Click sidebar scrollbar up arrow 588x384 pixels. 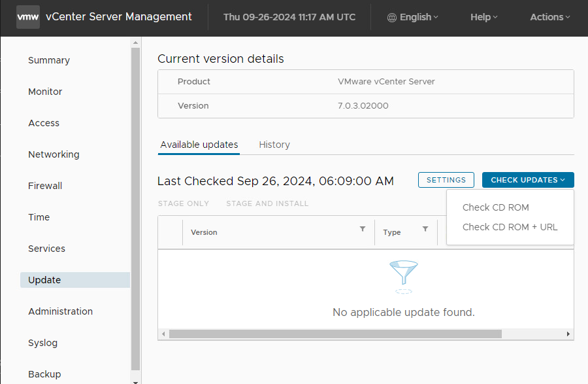pos(136,43)
